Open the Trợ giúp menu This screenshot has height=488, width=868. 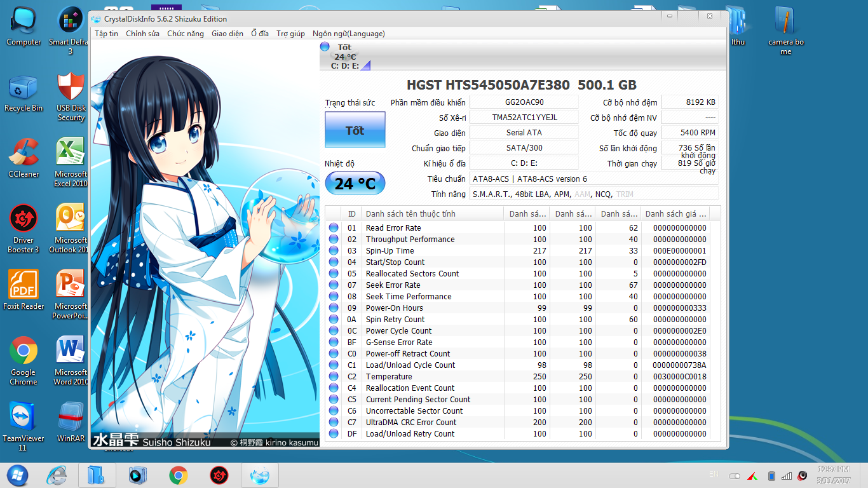(x=290, y=34)
